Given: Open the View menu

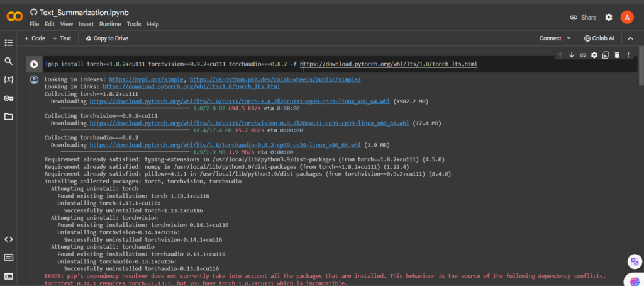Looking at the screenshot, I should tap(67, 25).
